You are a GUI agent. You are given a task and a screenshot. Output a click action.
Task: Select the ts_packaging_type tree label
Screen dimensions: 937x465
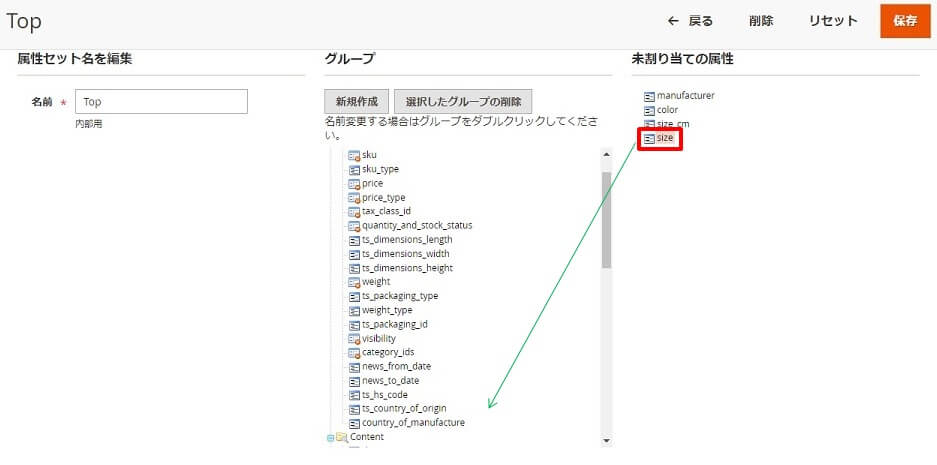point(400,296)
